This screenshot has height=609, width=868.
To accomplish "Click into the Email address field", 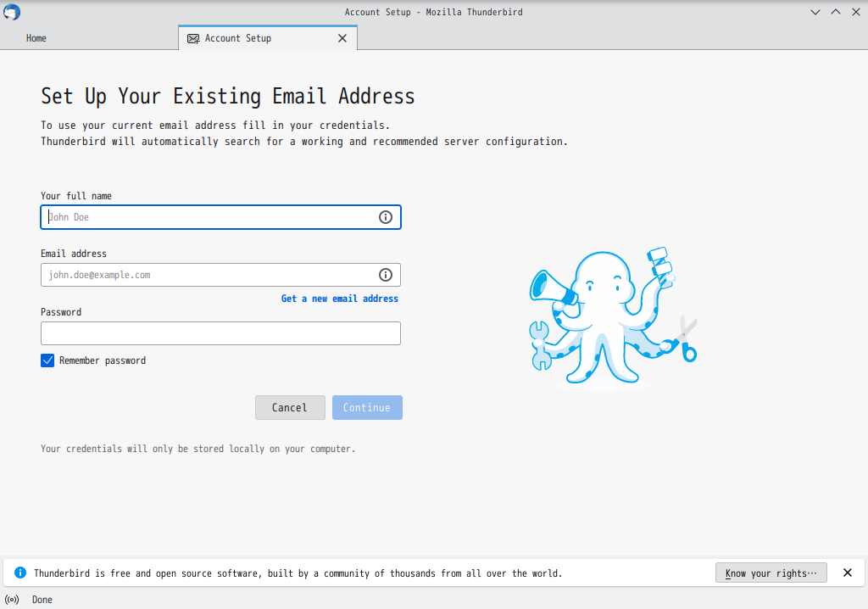I will [221, 275].
